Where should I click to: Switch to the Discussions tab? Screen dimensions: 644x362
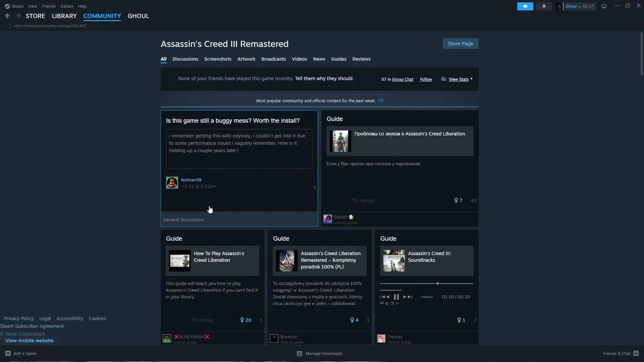(x=185, y=59)
